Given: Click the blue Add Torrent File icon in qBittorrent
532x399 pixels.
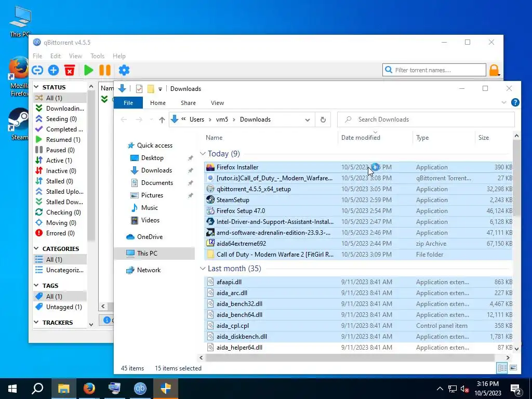Looking at the screenshot, I should (x=54, y=70).
